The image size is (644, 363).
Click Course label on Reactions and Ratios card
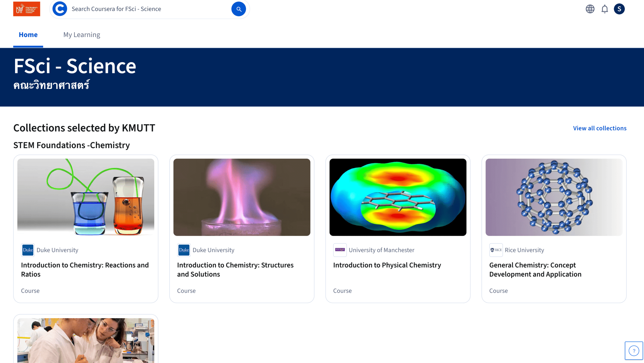[30, 291]
